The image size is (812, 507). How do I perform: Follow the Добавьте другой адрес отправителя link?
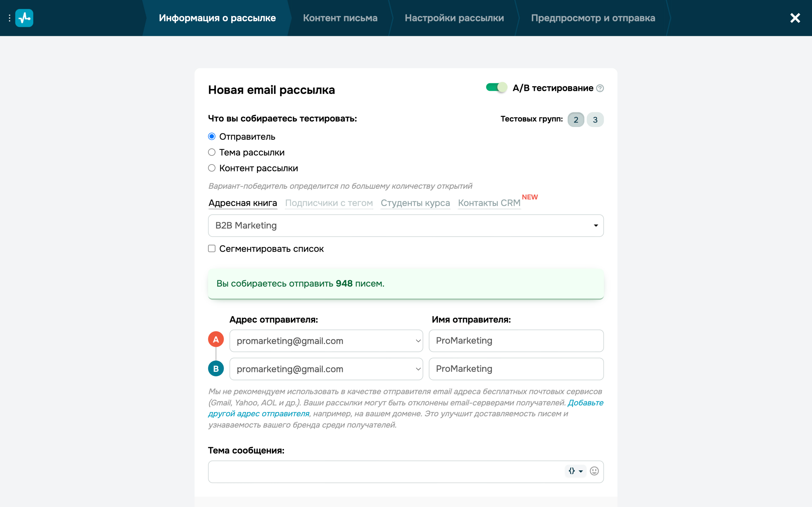(x=406, y=408)
